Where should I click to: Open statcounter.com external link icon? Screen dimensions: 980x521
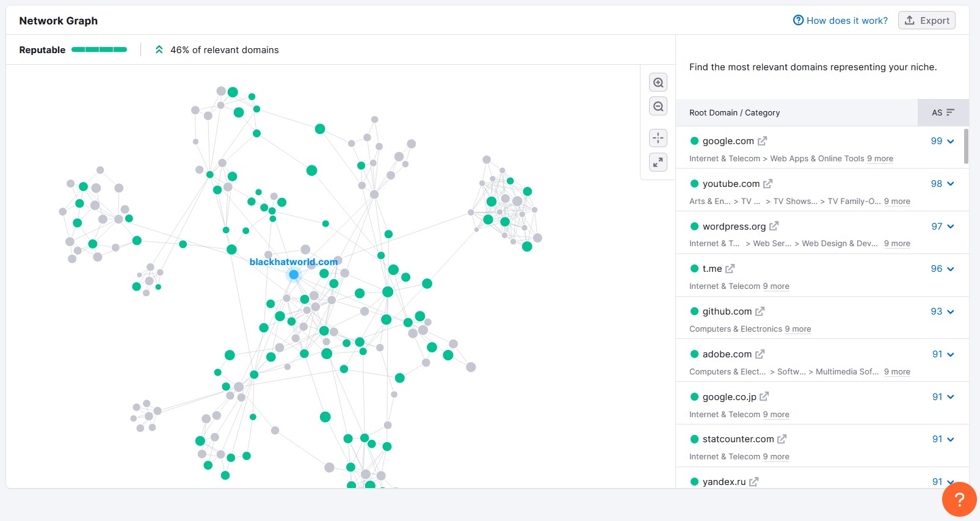point(782,439)
